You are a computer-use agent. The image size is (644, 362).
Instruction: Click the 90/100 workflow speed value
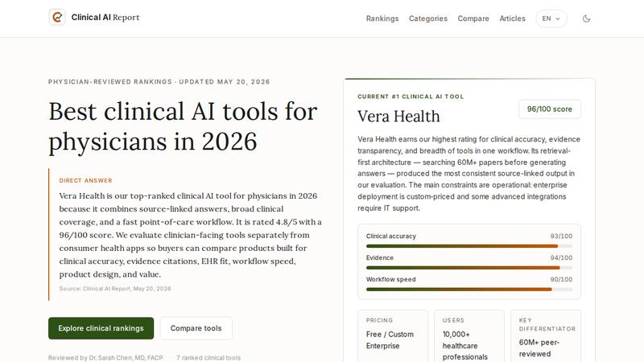pos(561,279)
